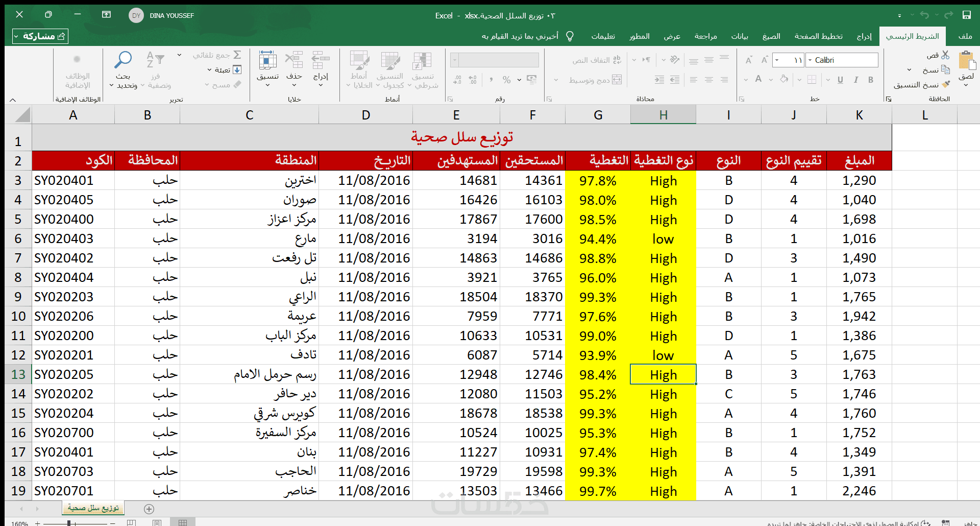Toggle Middle Align for cell text
The height and width of the screenshot is (526, 980).
pyautogui.click(x=709, y=60)
